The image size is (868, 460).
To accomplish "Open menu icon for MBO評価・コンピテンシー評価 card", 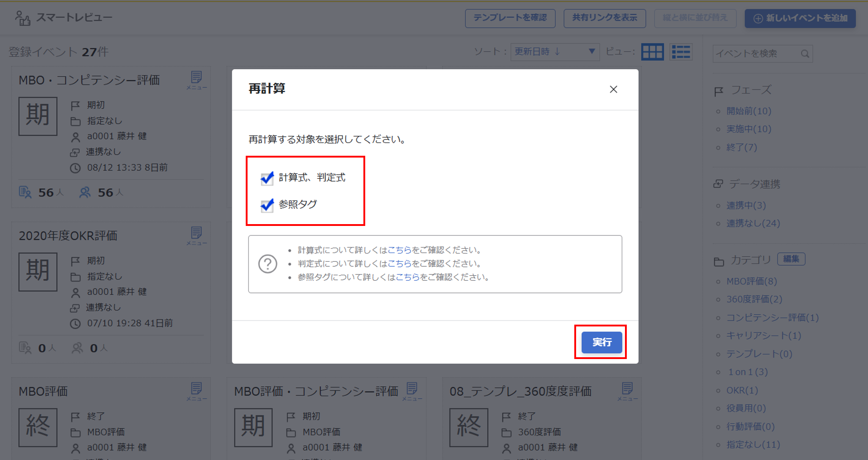I will point(412,391).
